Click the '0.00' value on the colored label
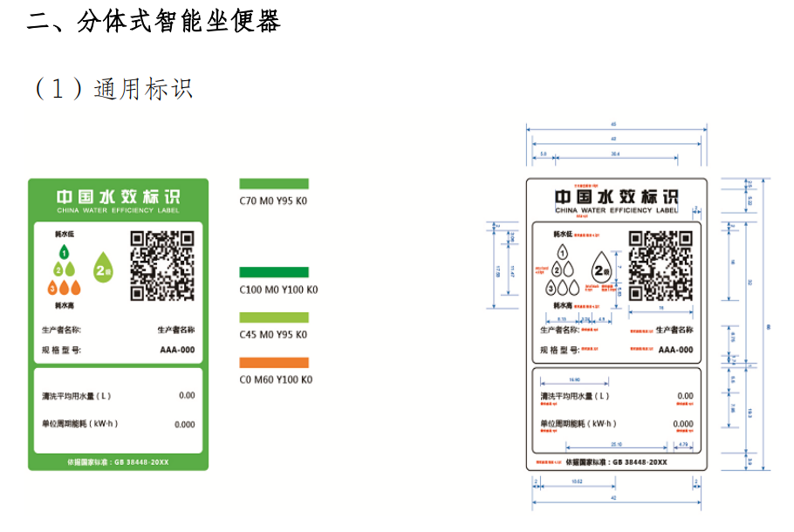 [x=187, y=395]
